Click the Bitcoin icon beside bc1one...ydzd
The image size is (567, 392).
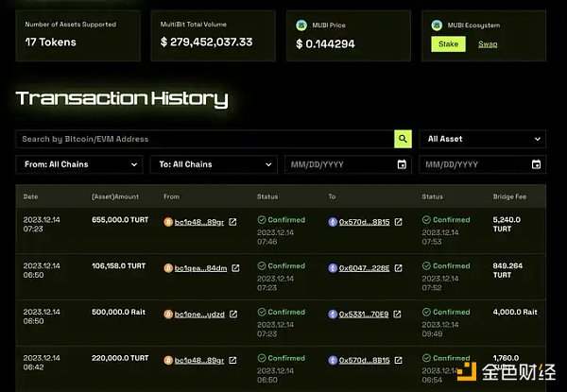[x=168, y=314]
